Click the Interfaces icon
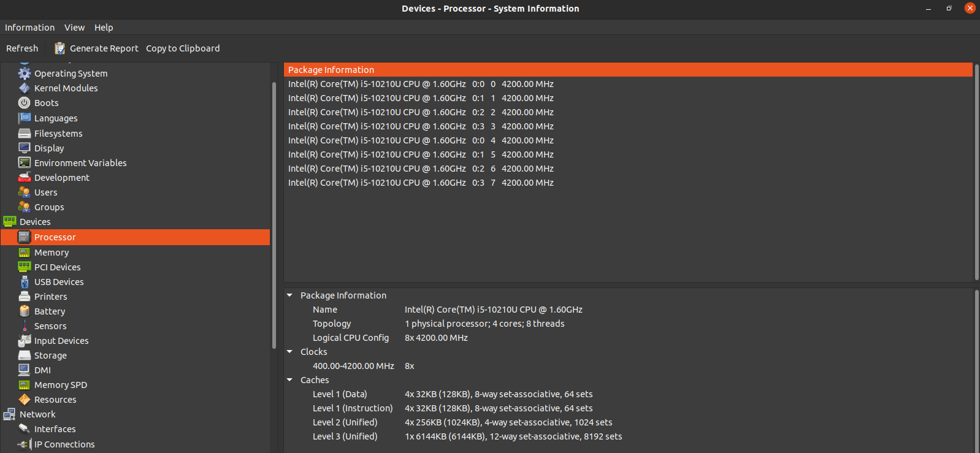980x453 pixels. pyautogui.click(x=25, y=429)
